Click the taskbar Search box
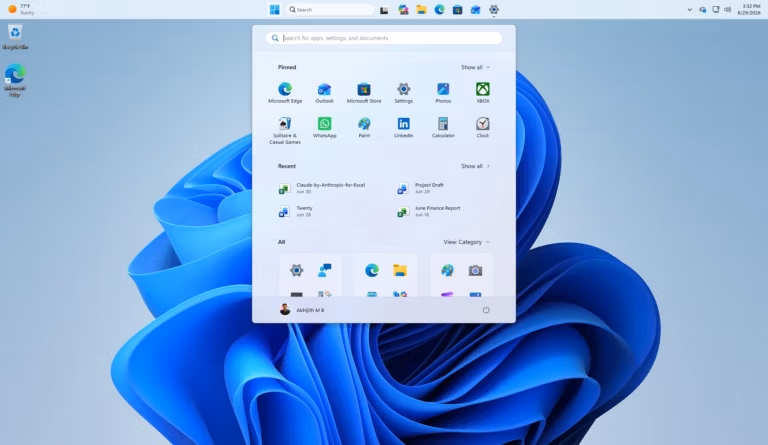Screen dimensions: 768x445 click(x=329, y=9)
